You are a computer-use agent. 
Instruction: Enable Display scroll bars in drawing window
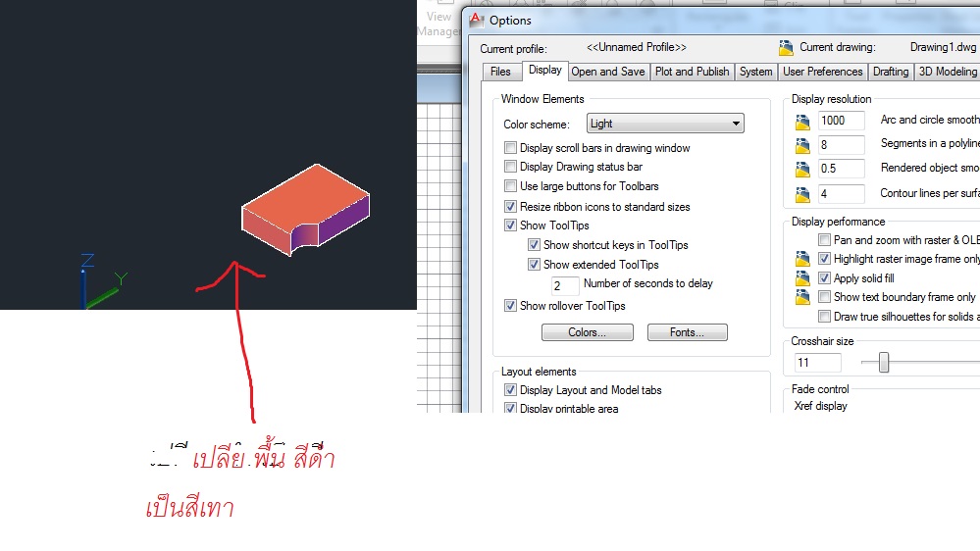click(x=511, y=147)
